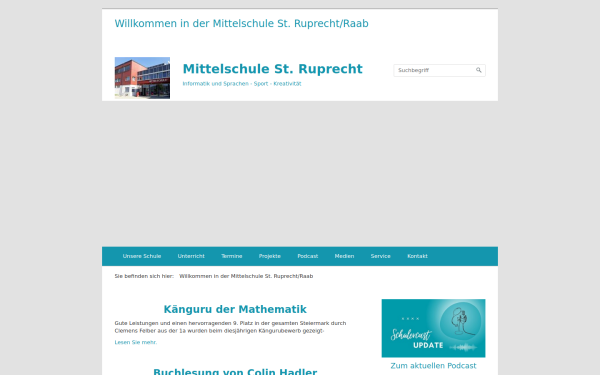The image size is (600, 375).
Task: Click Lesen Sie mehr under Känguru article
Action: [x=136, y=342]
